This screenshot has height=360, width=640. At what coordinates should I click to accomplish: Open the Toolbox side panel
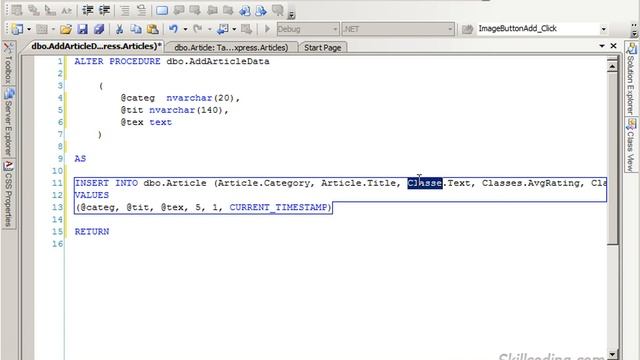(x=8, y=64)
